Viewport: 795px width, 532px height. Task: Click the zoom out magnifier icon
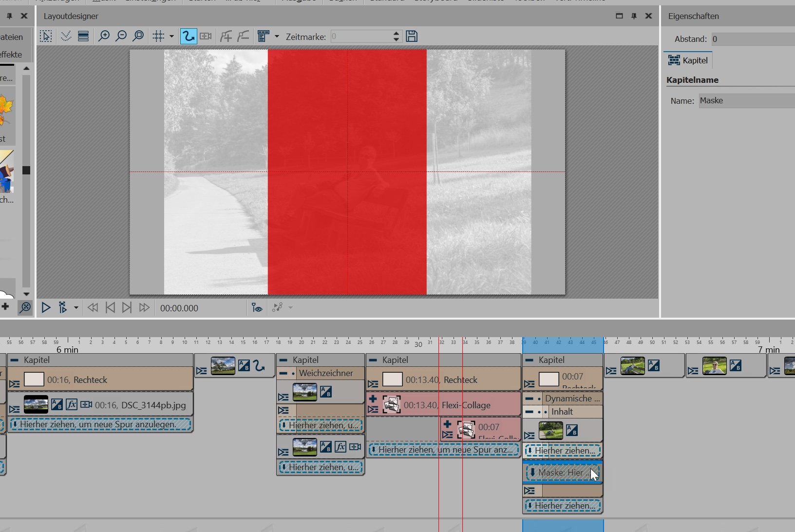(121, 37)
